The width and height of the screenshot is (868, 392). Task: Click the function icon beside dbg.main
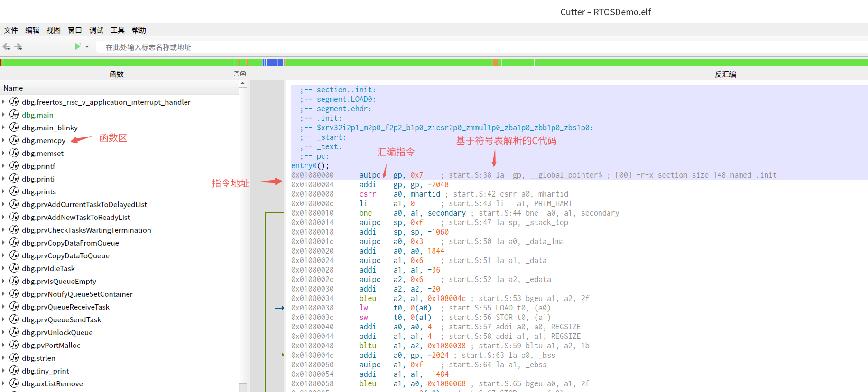tap(15, 115)
